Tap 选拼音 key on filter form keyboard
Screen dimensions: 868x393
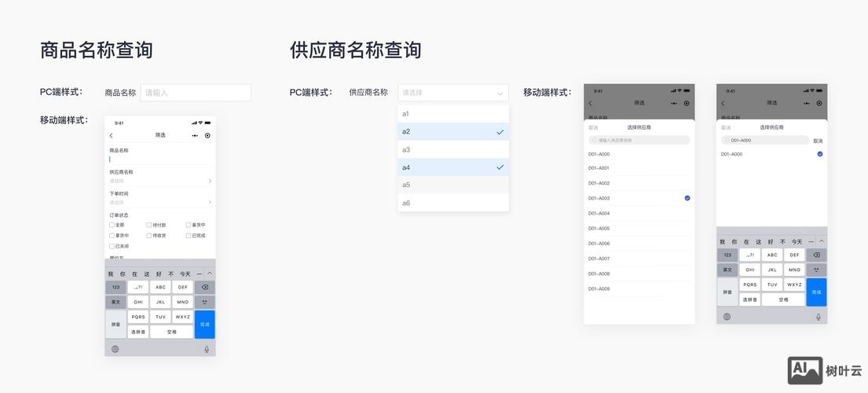pyautogui.click(x=138, y=332)
